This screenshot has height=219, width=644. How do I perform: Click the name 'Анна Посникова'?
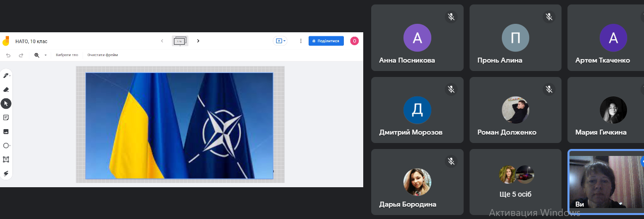[407, 60]
